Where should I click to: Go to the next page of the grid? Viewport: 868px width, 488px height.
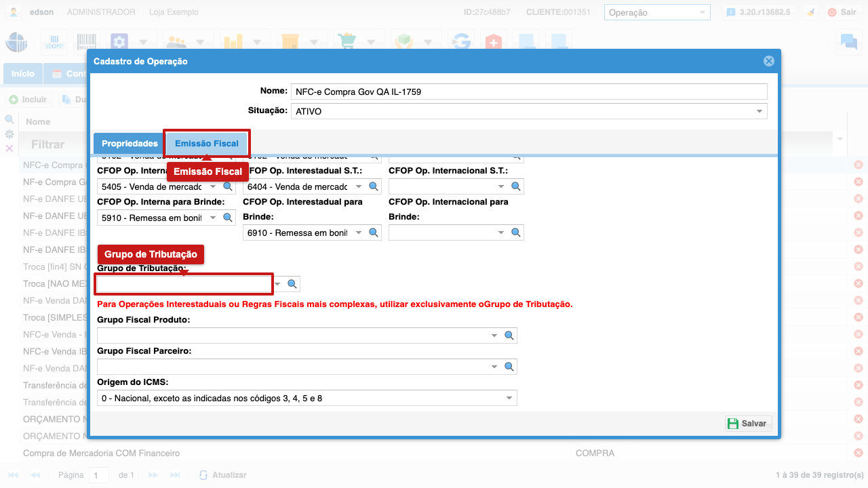[153, 475]
